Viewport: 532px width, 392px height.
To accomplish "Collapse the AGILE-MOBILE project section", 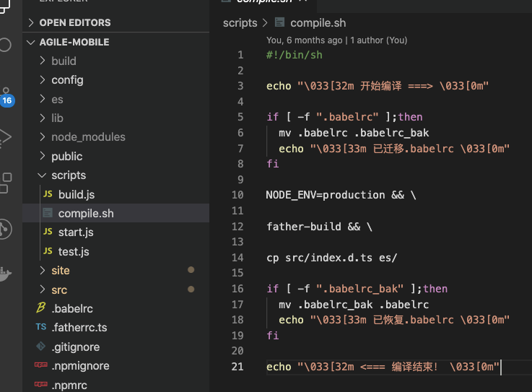I will click(31, 42).
